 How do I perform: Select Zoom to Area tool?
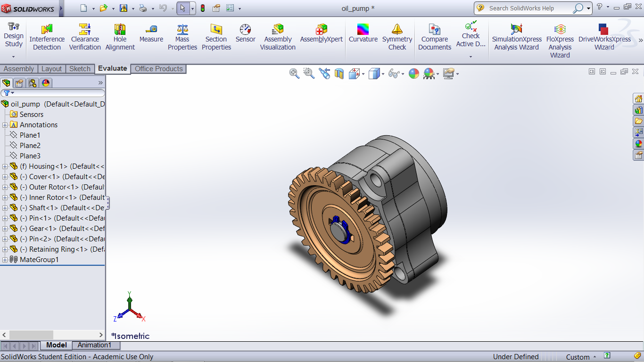click(309, 74)
